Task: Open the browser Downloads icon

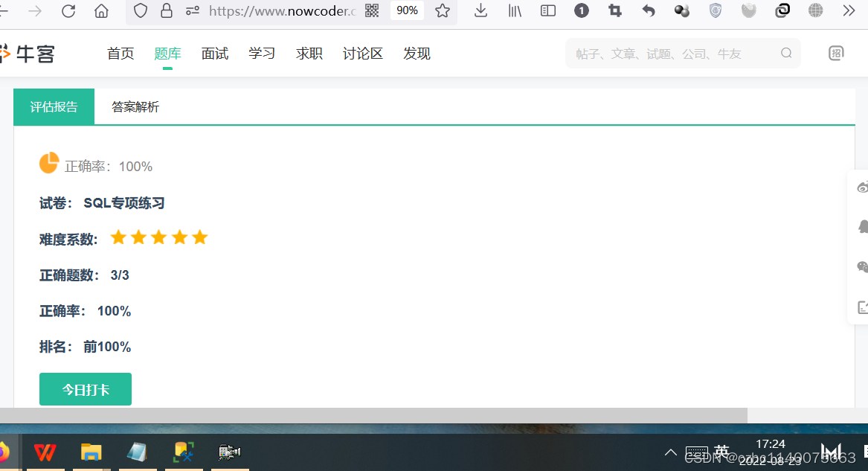Action: [x=480, y=11]
